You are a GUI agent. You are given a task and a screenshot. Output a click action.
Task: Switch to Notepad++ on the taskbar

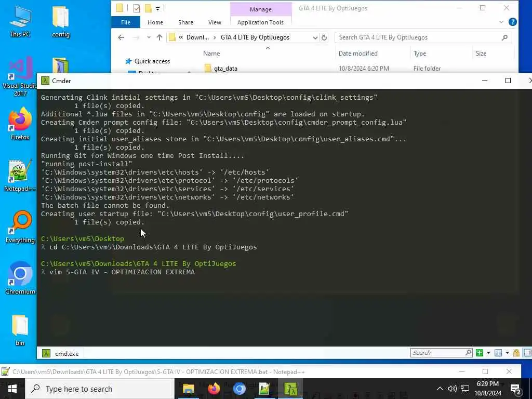(x=264, y=389)
